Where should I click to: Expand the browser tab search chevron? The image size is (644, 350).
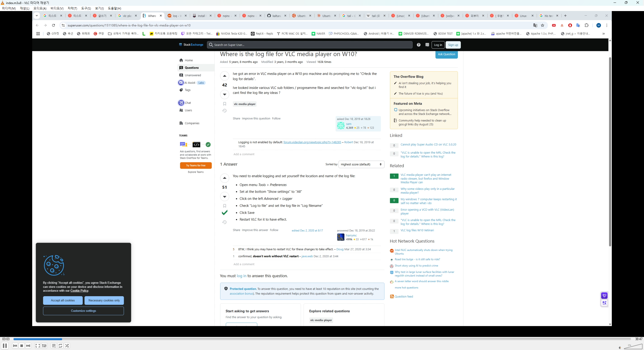click(37, 16)
